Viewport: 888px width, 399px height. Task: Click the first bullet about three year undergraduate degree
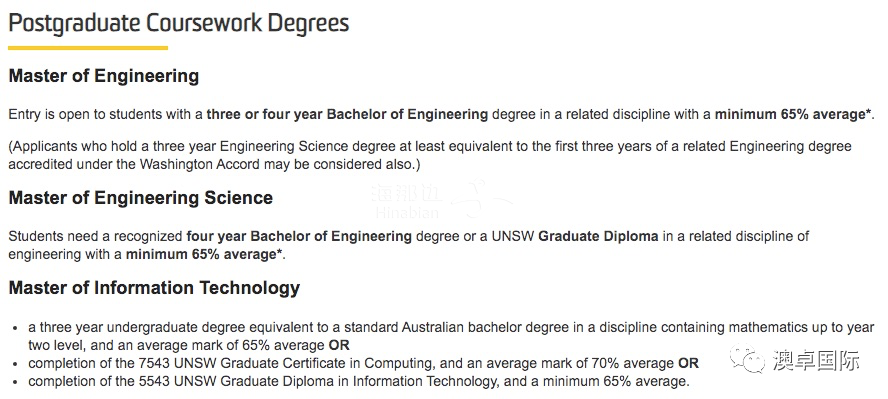(x=451, y=336)
